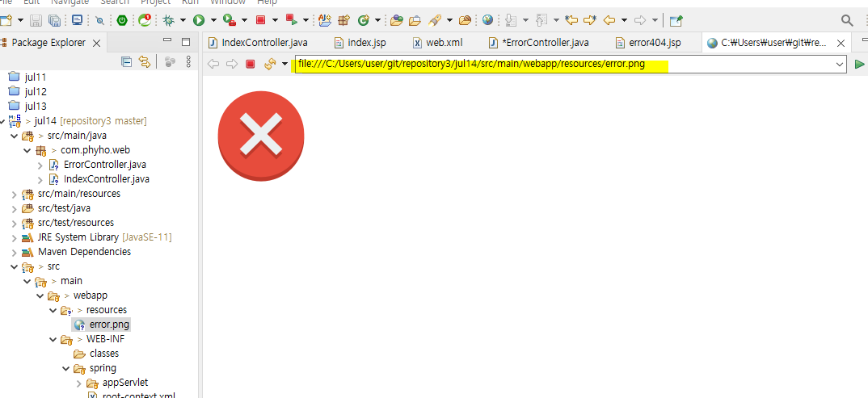Select IndexController.java in Package Explorer tree
The width and height of the screenshot is (868, 398).
click(107, 179)
